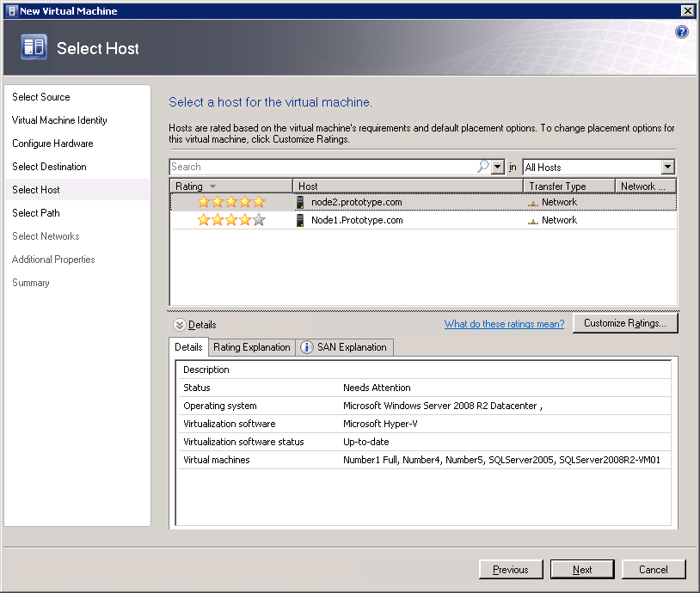Go to Select Destination step

(x=49, y=167)
